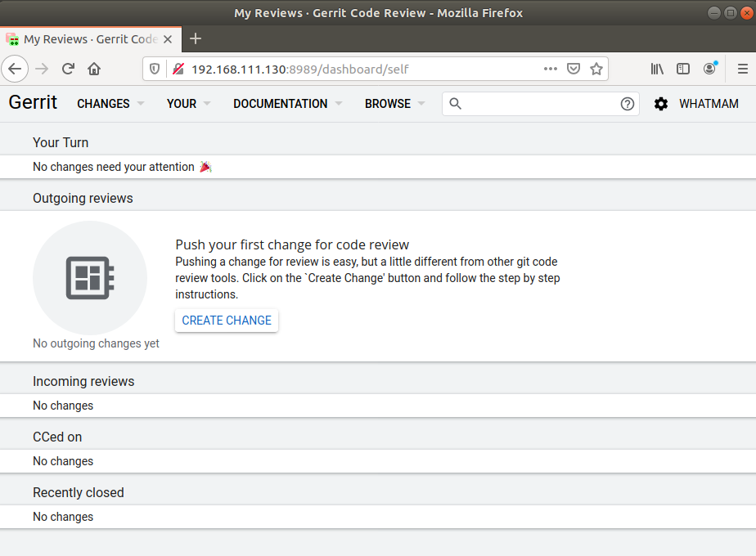
Task: Open the DOCUMENTATION dropdown menu
Action: pos(288,104)
